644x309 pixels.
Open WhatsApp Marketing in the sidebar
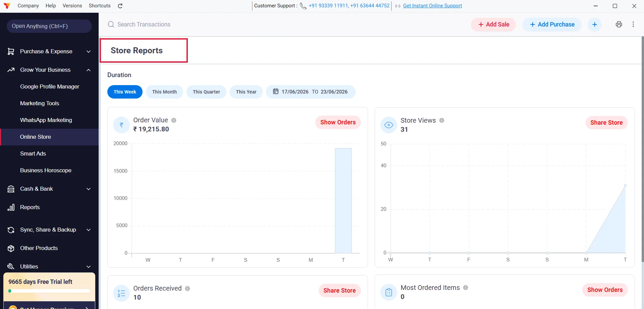coord(46,120)
